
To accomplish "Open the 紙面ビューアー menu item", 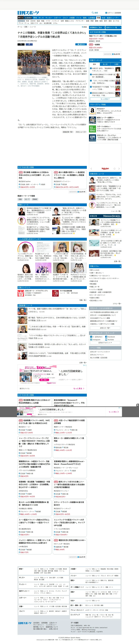I will pyautogui.click(x=113, y=18).
